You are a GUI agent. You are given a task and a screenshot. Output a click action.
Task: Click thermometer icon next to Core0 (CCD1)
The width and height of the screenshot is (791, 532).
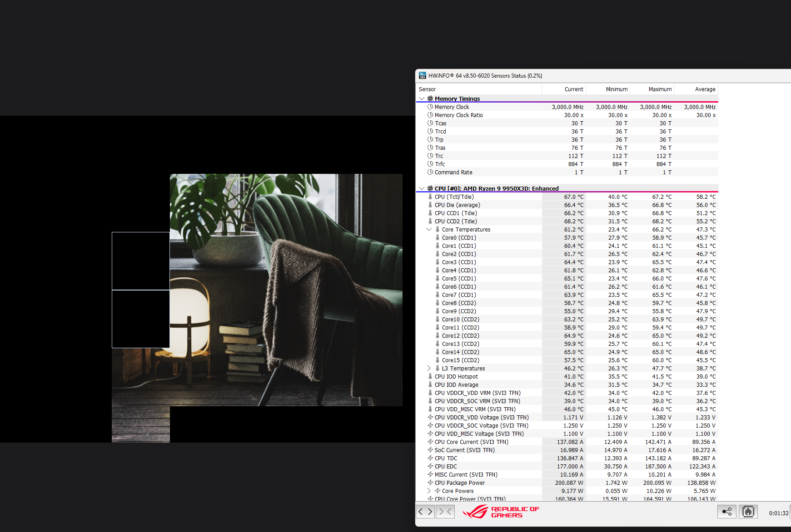[438, 237]
